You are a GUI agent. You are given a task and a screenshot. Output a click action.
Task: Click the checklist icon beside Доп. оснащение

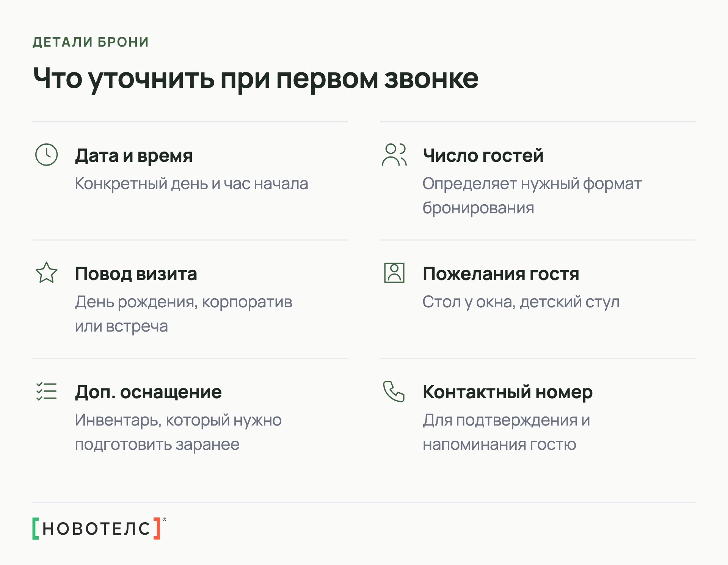click(x=46, y=391)
